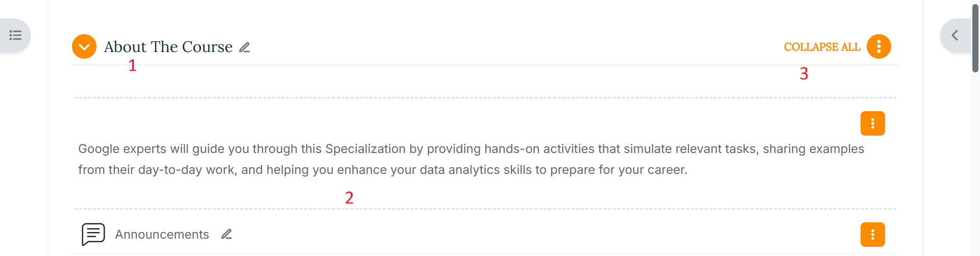Open the Announcements forum link
Viewport: 980px width, 256px height.
click(162, 235)
